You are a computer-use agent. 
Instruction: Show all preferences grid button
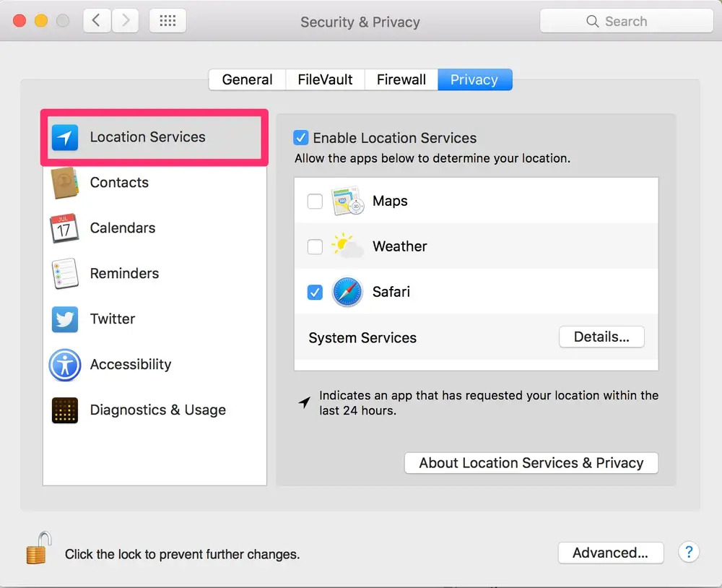(168, 22)
